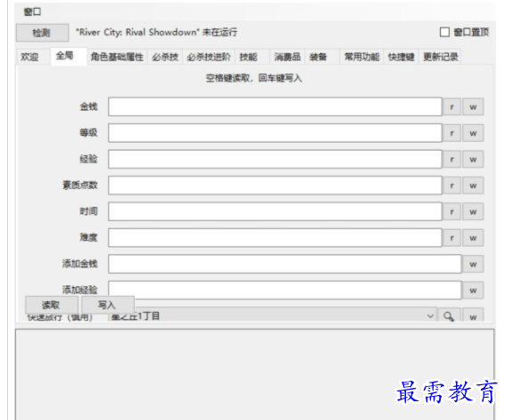Click r button for 经验
Image resolution: width=505 pixels, height=420 pixels.
coord(451,160)
